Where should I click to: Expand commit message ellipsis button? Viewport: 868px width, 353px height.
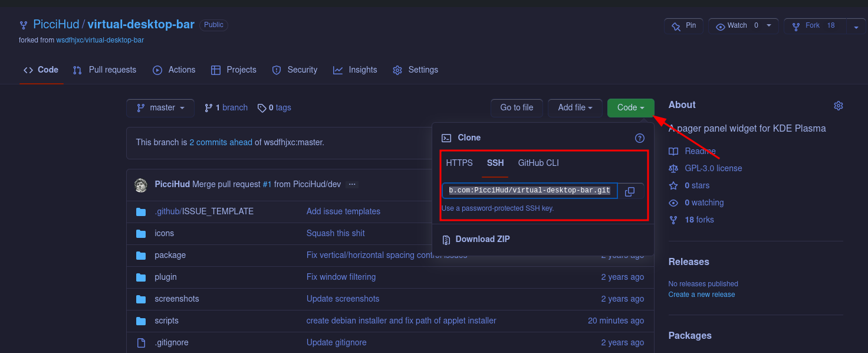pos(352,184)
